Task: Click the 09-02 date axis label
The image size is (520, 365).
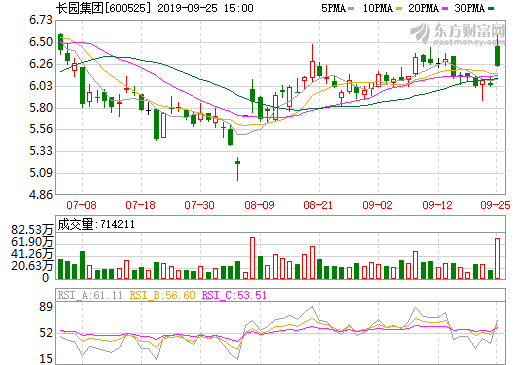Action: click(378, 205)
